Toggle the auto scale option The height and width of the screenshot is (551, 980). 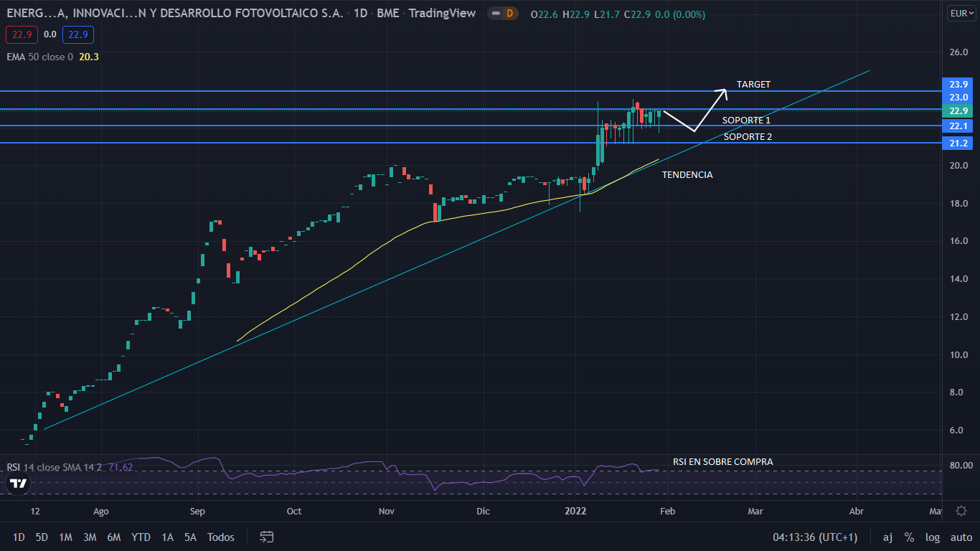coord(961,537)
